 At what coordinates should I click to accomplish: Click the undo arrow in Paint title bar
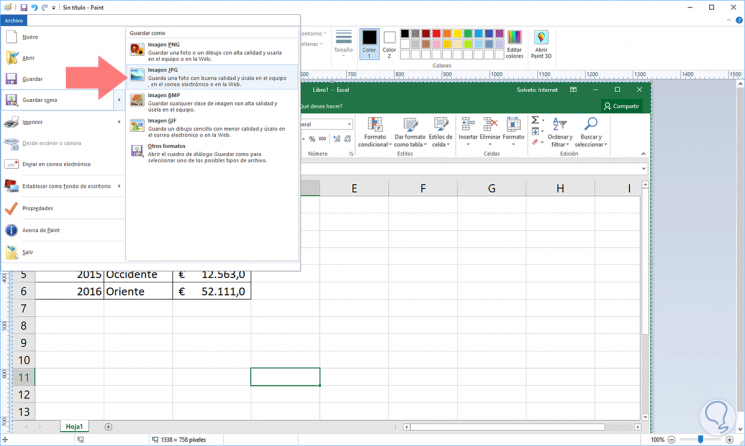34,8
